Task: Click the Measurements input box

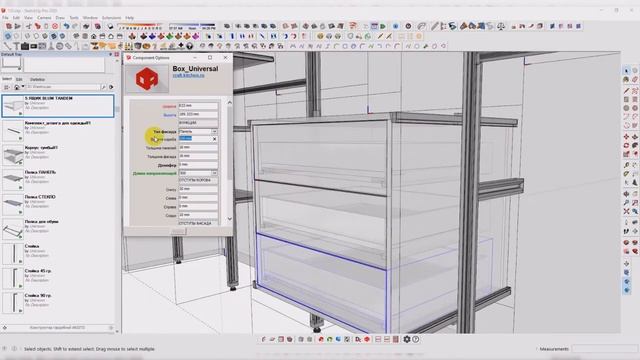Action: click(605, 349)
